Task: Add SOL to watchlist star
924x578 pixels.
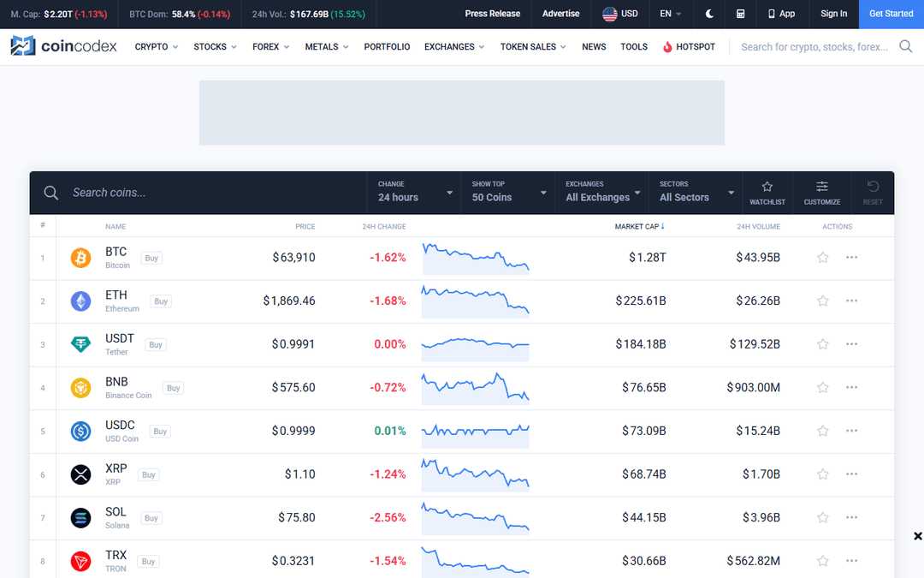Action: (x=823, y=518)
